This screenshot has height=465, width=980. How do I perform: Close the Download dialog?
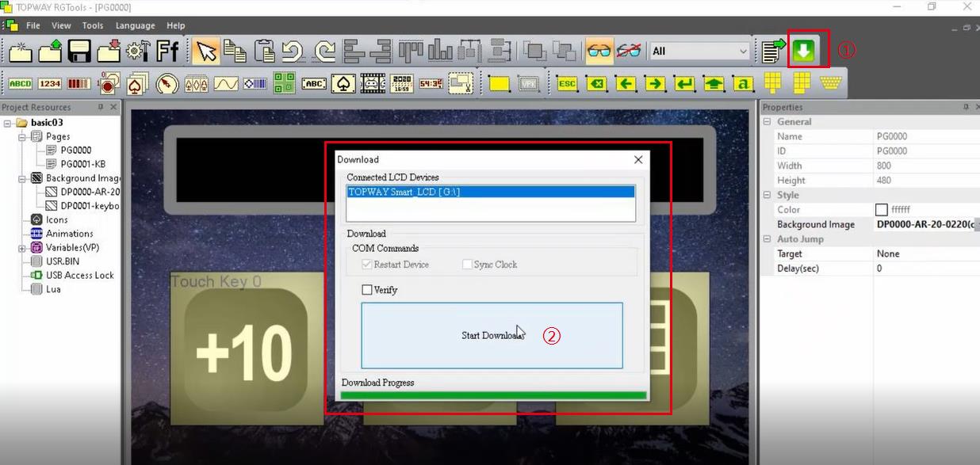click(x=638, y=159)
